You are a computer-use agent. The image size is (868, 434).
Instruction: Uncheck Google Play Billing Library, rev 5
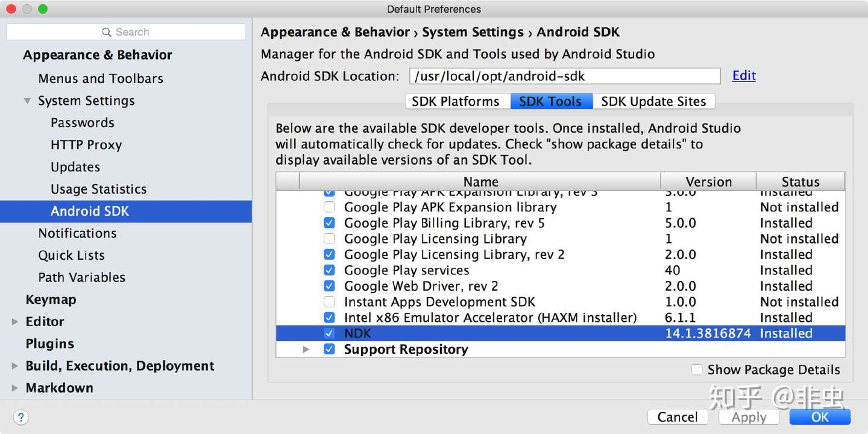[329, 223]
